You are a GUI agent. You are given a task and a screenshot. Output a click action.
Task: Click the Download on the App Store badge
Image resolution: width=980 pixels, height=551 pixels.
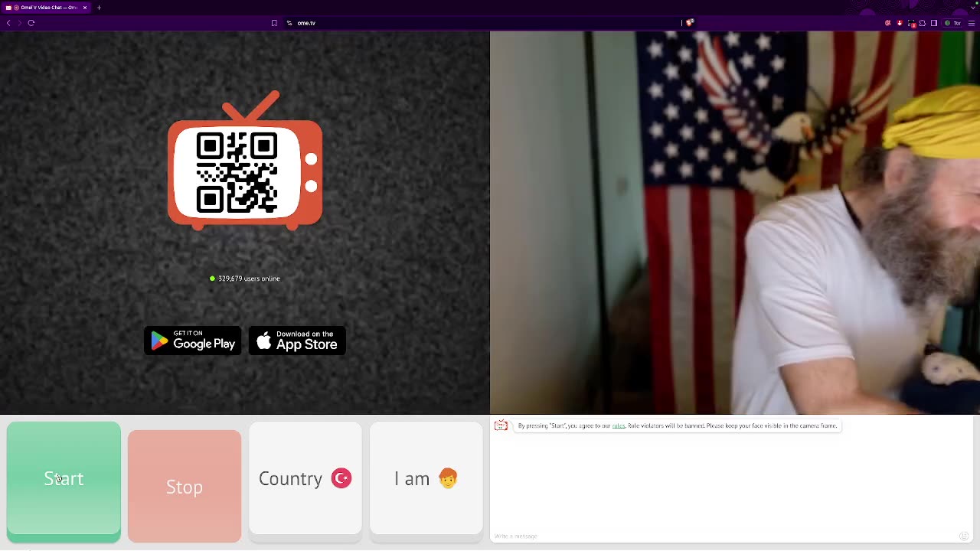(x=297, y=341)
